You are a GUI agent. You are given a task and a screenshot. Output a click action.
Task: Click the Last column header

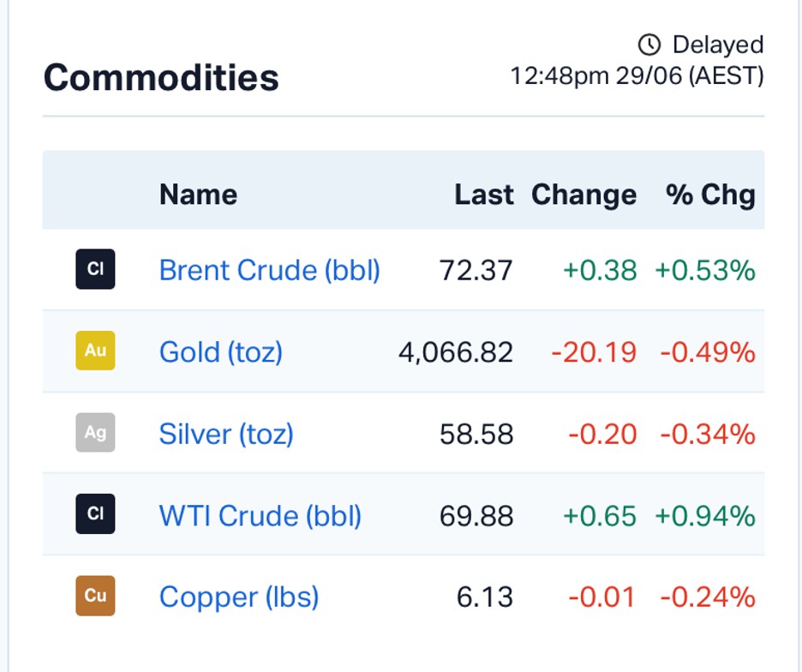[x=484, y=195]
